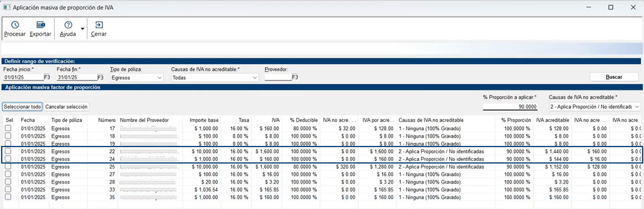This screenshot has height=209, width=644.
Task: Check the box for póliza number 17
Action: pos(8,128)
